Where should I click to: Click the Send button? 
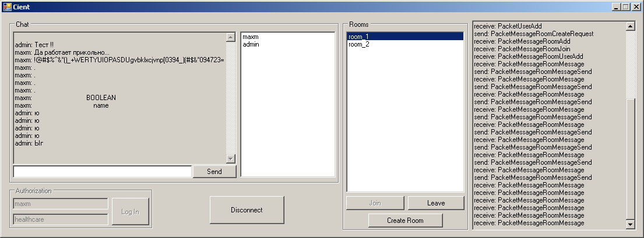214,172
